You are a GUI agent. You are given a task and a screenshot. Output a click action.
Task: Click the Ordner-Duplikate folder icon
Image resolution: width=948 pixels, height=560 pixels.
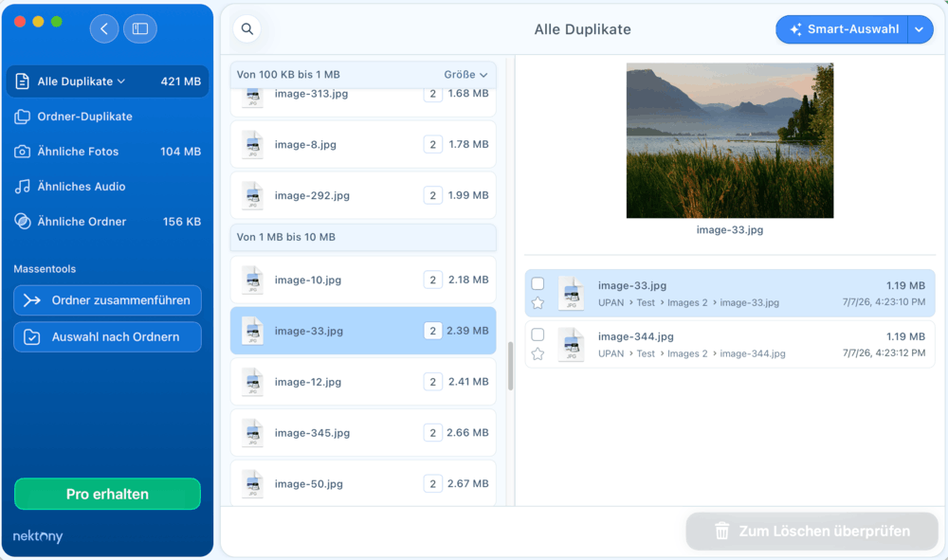click(x=23, y=117)
